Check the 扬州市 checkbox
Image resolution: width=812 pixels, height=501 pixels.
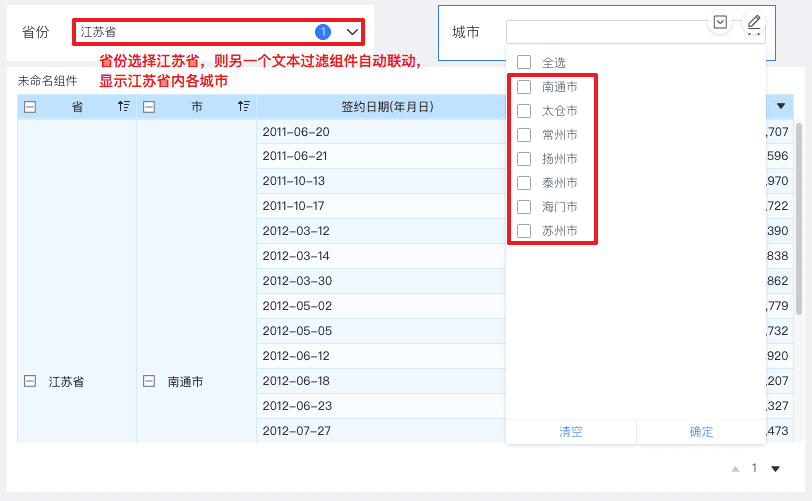click(524, 159)
